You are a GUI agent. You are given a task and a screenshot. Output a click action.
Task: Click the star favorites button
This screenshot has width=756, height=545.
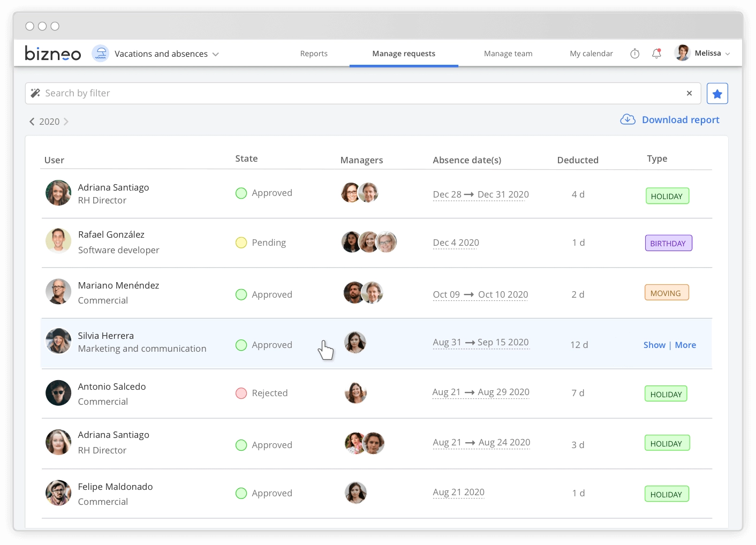(x=717, y=94)
